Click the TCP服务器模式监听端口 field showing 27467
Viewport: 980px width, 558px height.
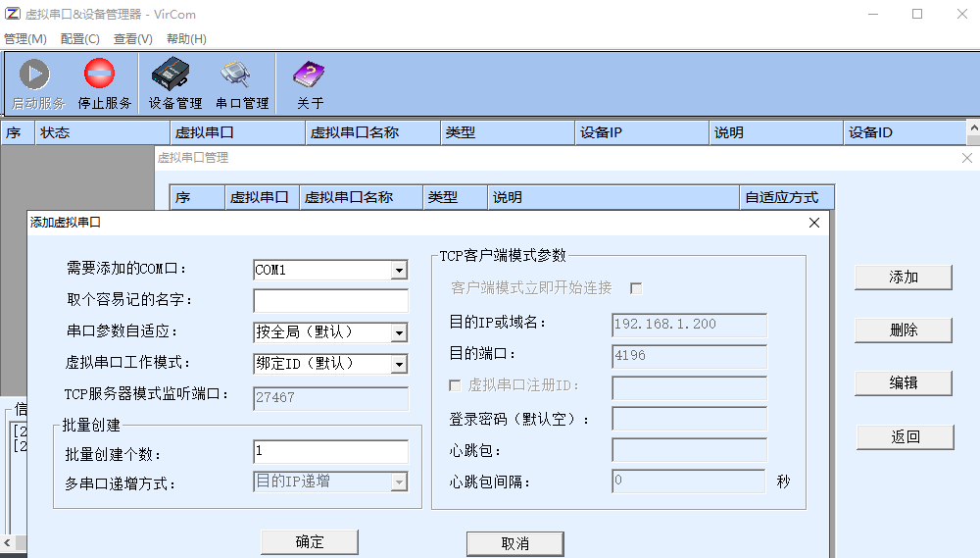(x=330, y=398)
